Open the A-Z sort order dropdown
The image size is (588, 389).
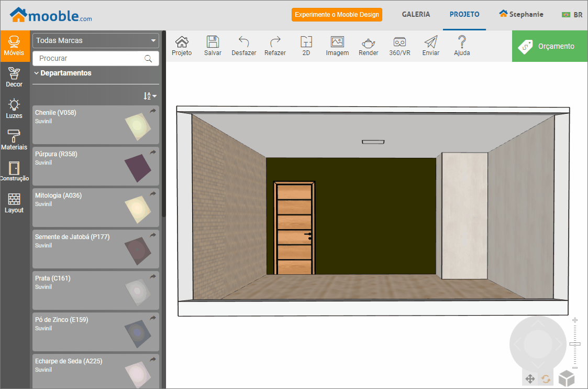click(150, 96)
